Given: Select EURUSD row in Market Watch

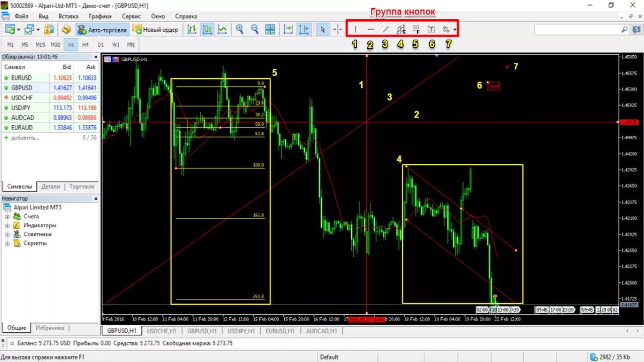Looking at the screenshot, I should tap(50, 78).
